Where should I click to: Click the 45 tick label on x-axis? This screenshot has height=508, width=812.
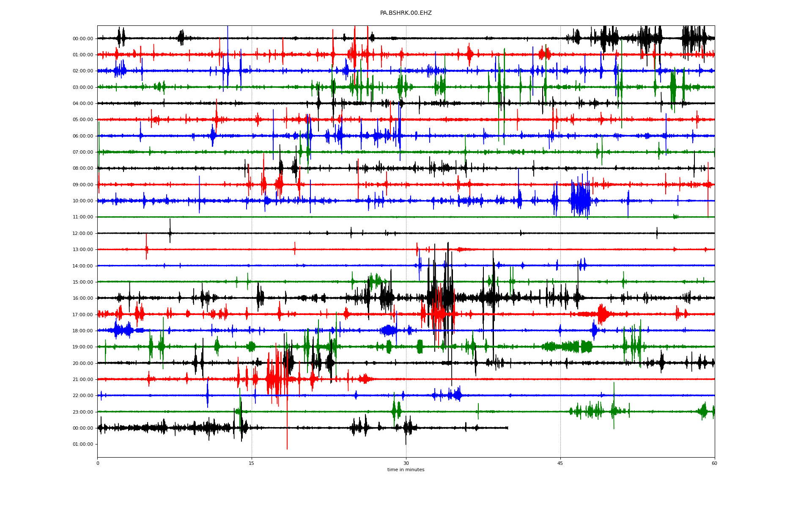click(x=560, y=463)
